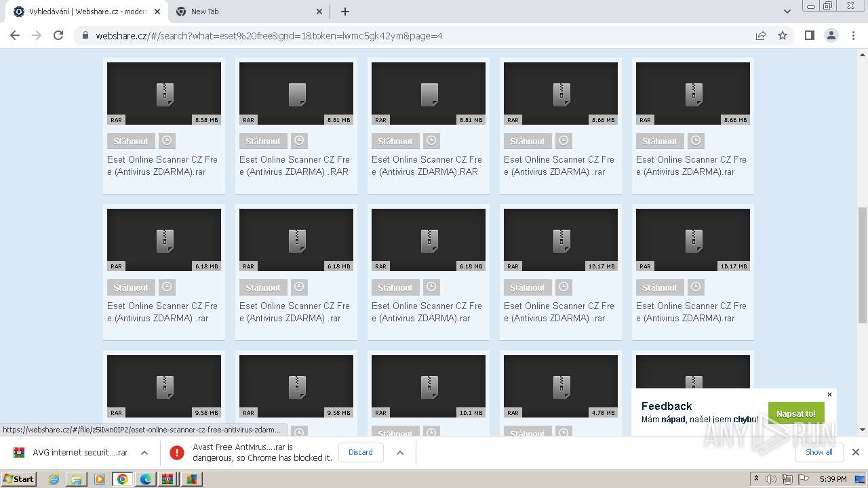Switch to the New Tab tab
Screen dimensions: 868x488
click(248, 12)
